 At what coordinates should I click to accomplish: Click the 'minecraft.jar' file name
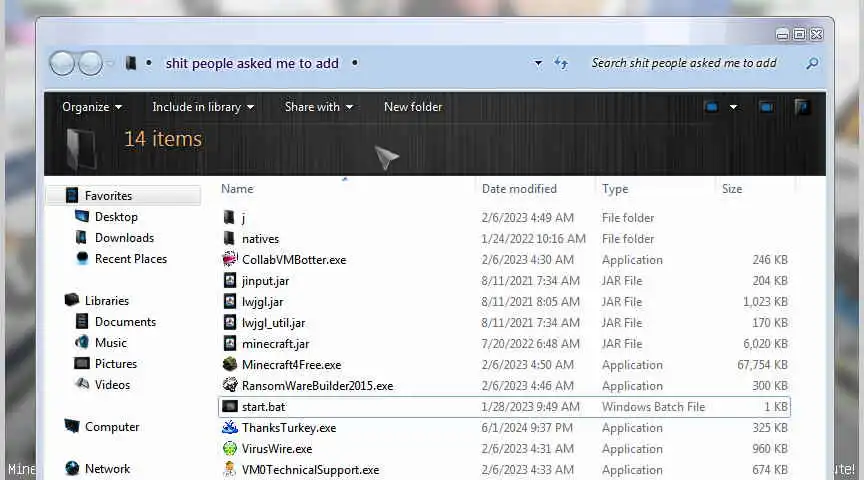(276, 344)
